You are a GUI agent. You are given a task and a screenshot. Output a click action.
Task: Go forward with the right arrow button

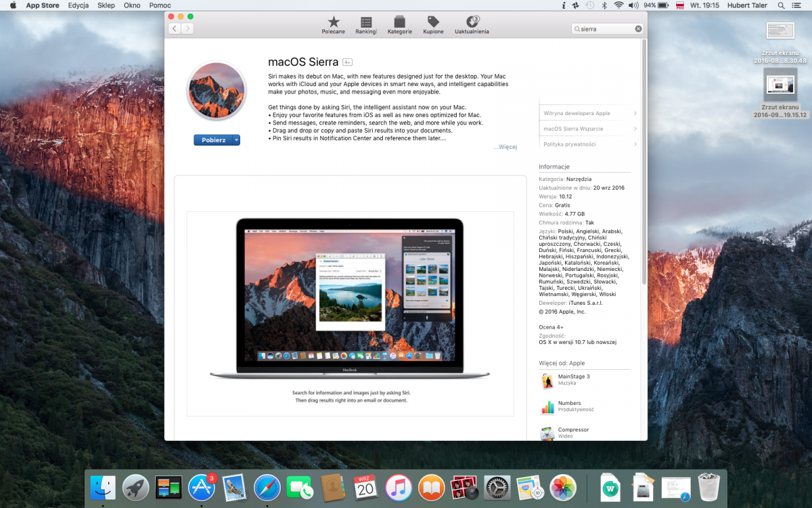pos(187,28)
